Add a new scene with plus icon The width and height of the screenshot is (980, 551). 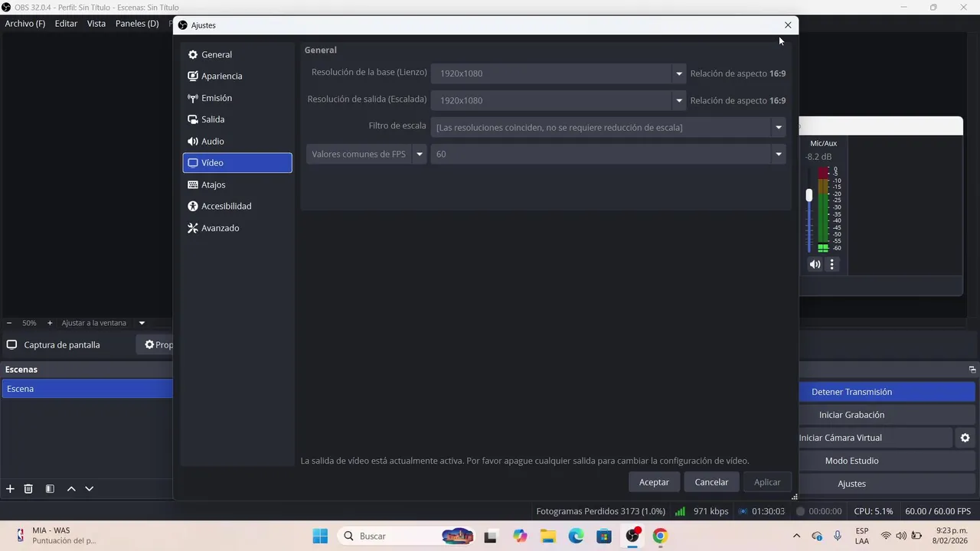coord(10,488)
